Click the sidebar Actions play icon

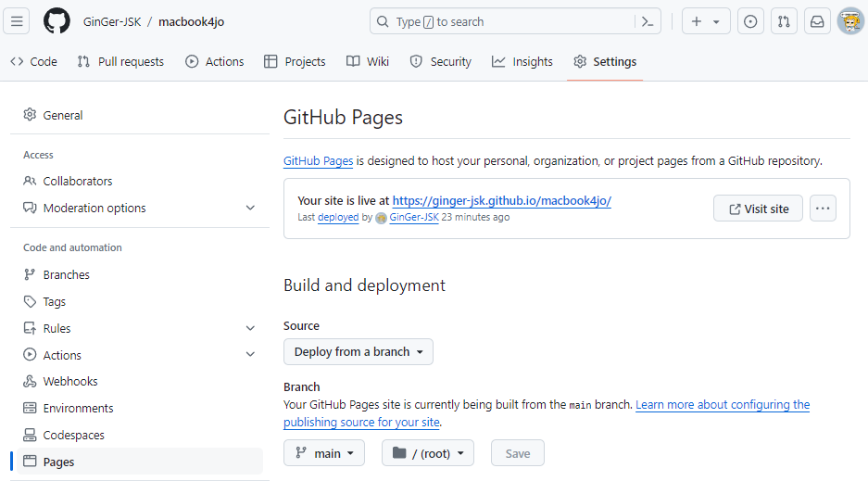(30, 354)
